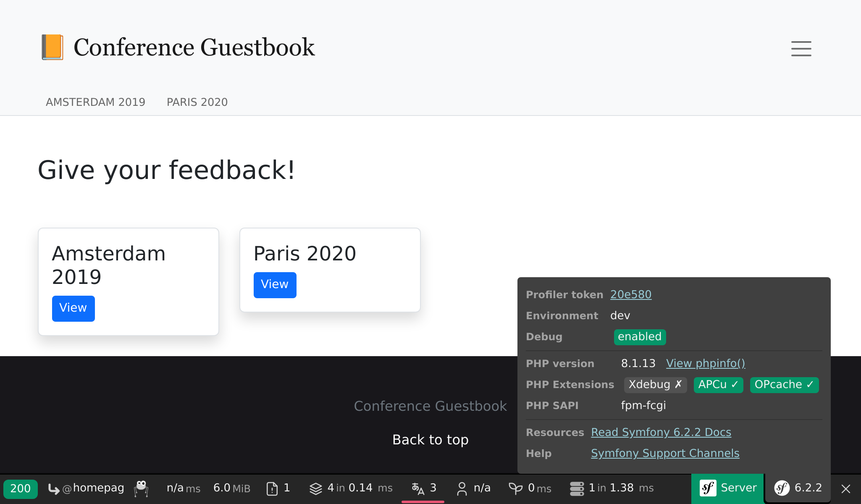
Task: Open the hamburger navigation menu
Action: click(801, 48)
